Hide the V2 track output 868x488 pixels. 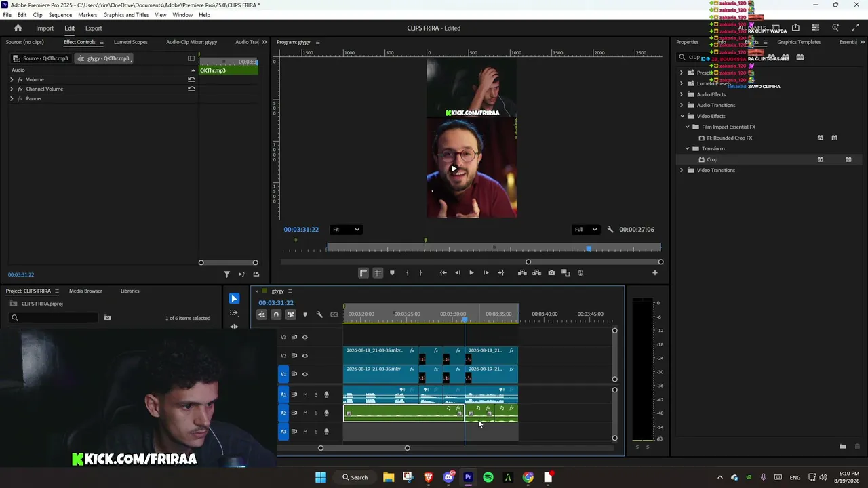pos(304,356)
